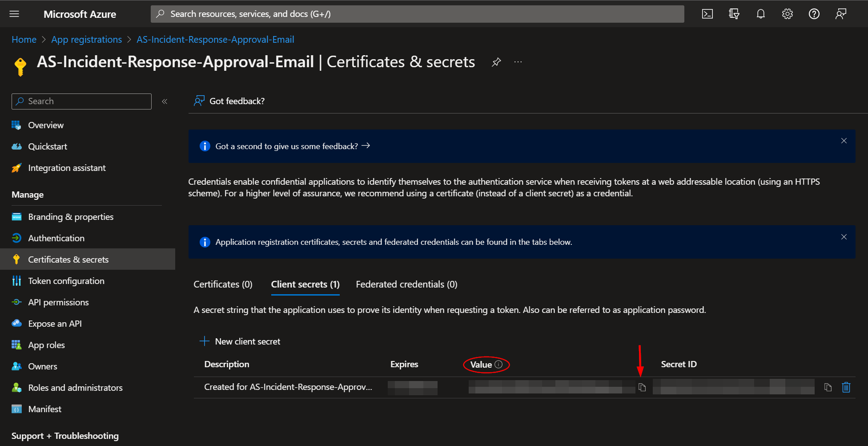Collapse the side menu with double chevron

tap(165, 101)
